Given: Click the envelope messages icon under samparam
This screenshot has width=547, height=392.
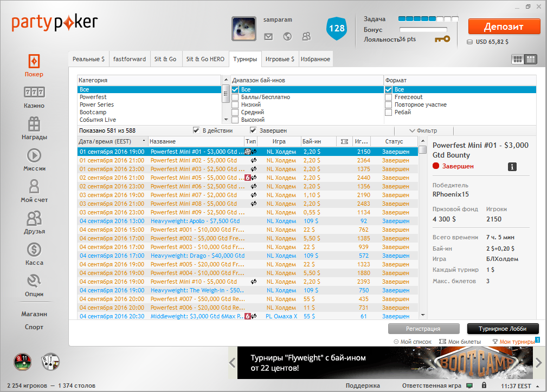Looking at the screenshot, I should point(268,36).
